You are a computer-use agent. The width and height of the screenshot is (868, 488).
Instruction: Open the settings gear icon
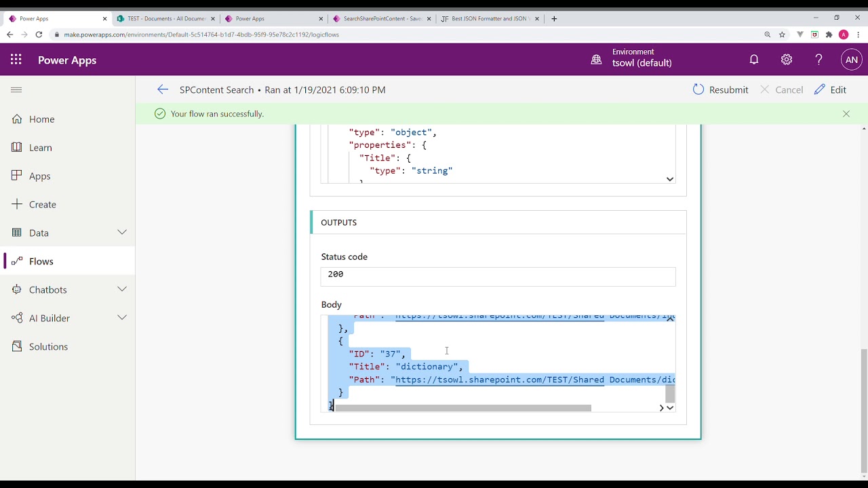787,60
